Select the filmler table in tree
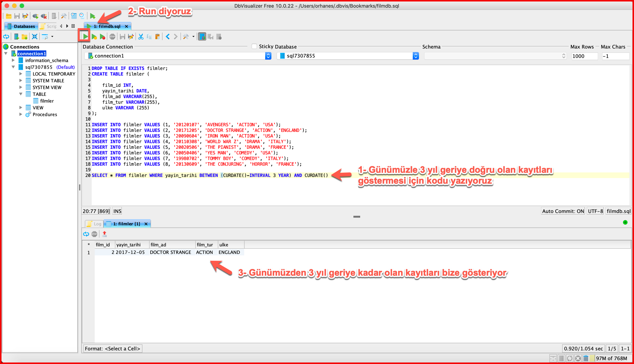Screen dimensions: 634x364 [47, 101]
